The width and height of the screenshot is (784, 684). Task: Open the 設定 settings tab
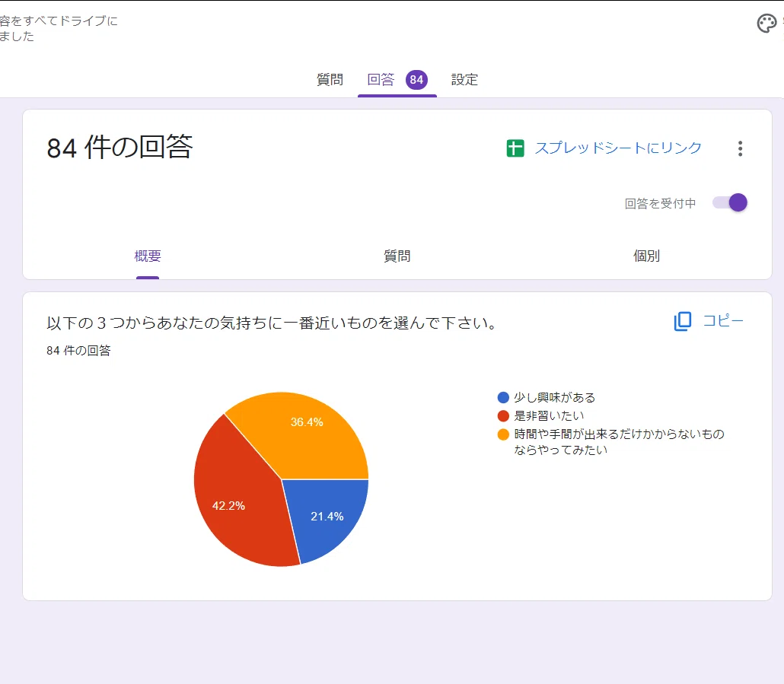point(464,80)
